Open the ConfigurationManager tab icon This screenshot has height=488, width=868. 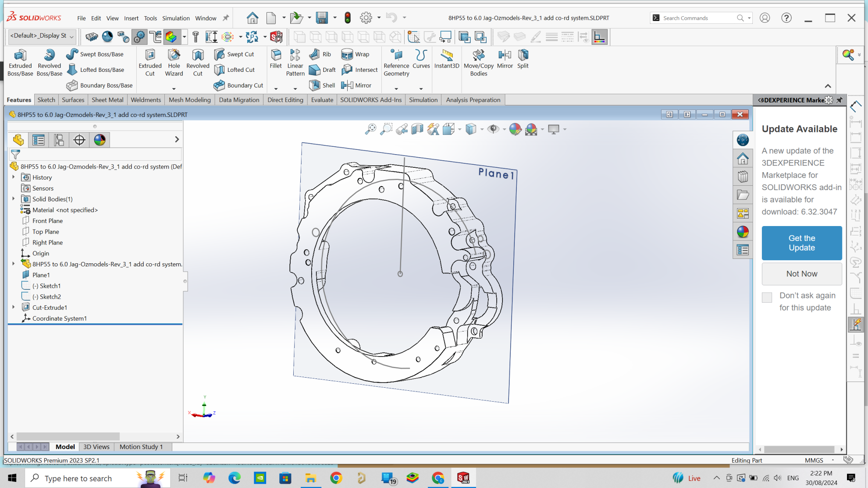[x=59, y=140]
